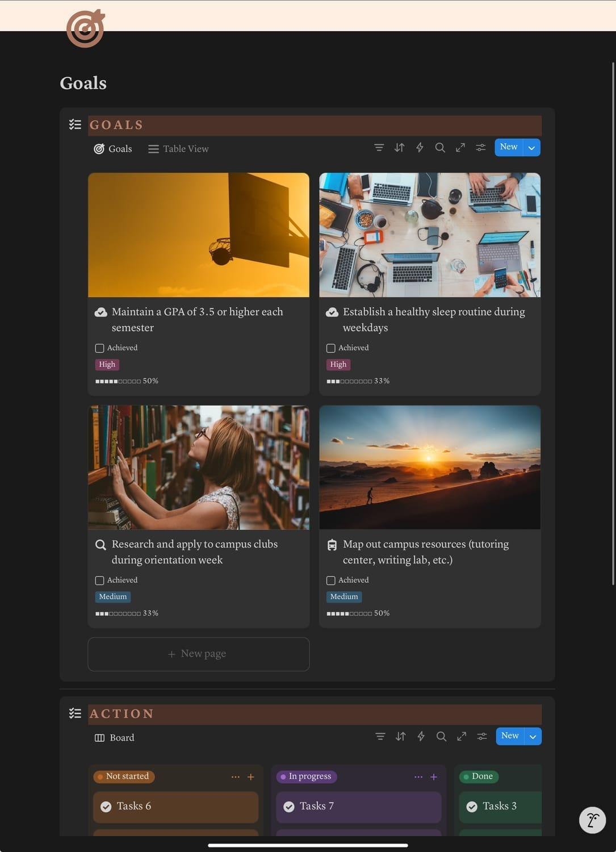Tick Achieved on healthy sleep routine goal
This screenshot has width=616, height=852.
(x=331, y=348)
